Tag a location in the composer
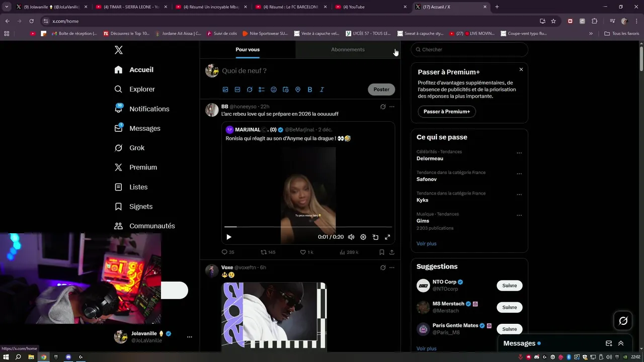Screen dimensions: 644x362 [298, 89]
